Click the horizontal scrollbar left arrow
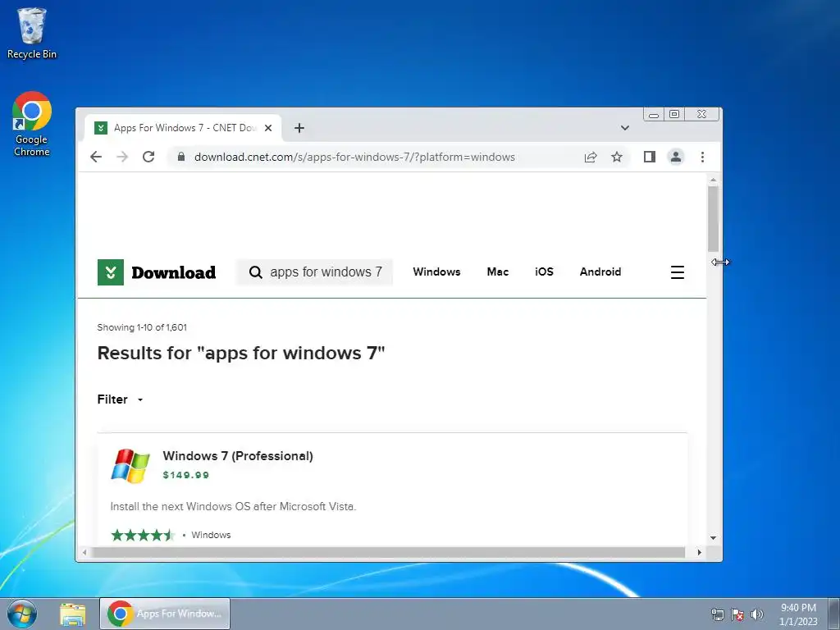This screenshot has width=840, height=630. coord(84,552)
